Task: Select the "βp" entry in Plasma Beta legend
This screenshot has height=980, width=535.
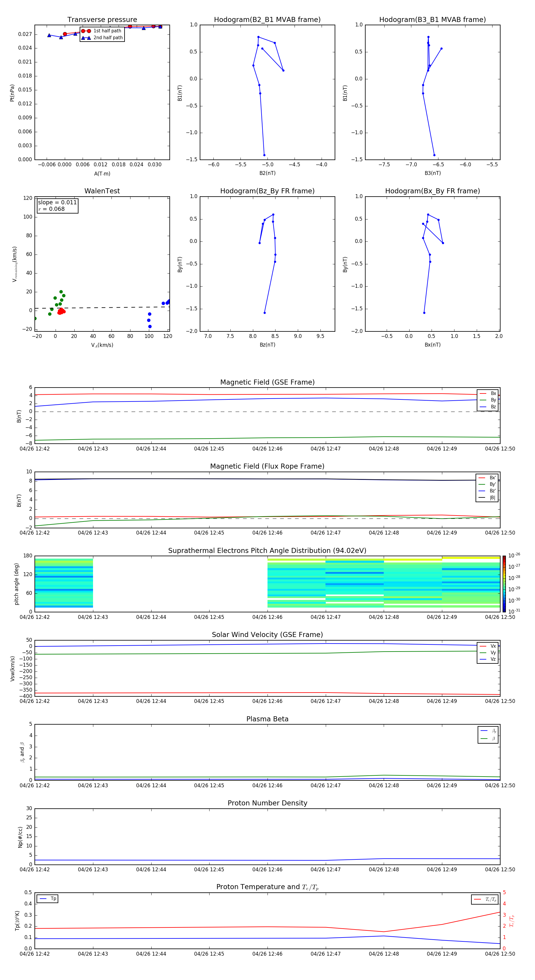Action: point(488,731)
